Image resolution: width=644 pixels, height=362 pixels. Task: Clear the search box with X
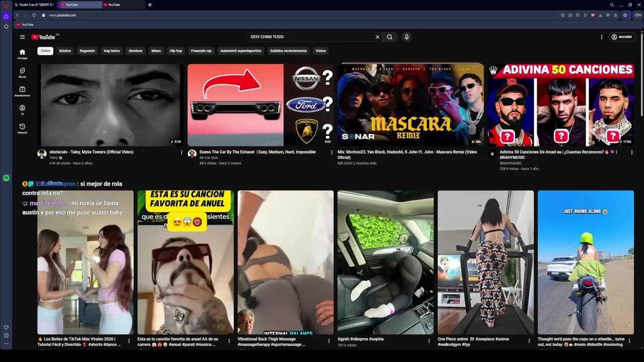(x=377, y=37)
